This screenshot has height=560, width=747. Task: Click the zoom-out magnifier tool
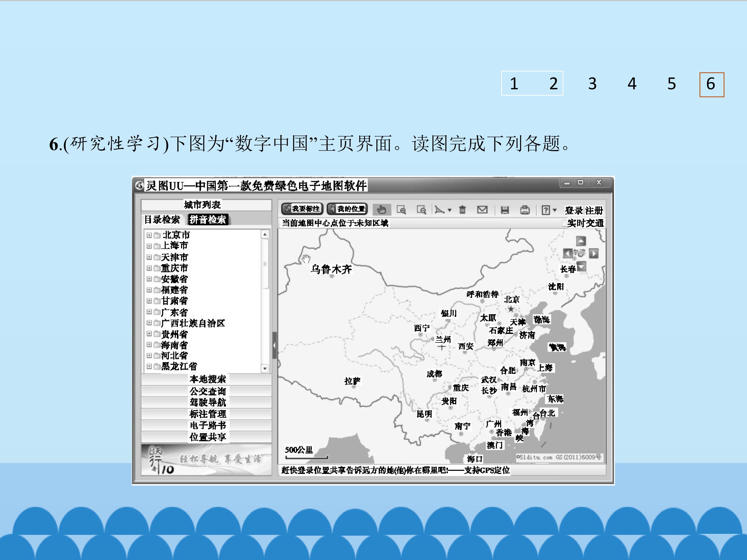pyautogui.click(x=421, y=210)
